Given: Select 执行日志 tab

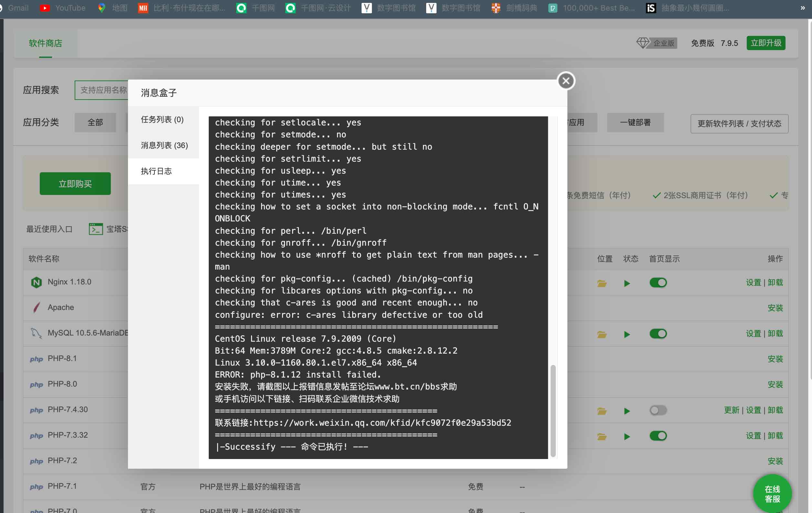Looking at the screenshot, I should coord(163,171).
